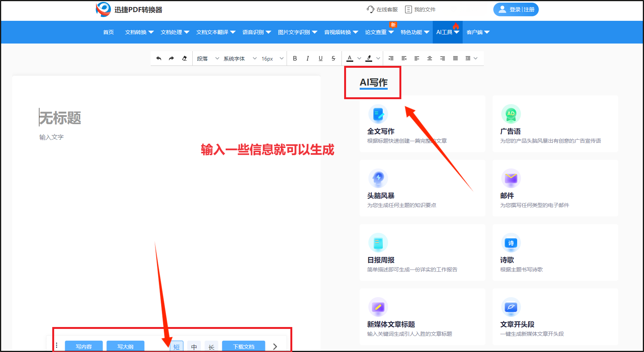Click the 诗歌 poetry tool icon
The width and height of the screenshot is (644, 352).
(511, 243)
